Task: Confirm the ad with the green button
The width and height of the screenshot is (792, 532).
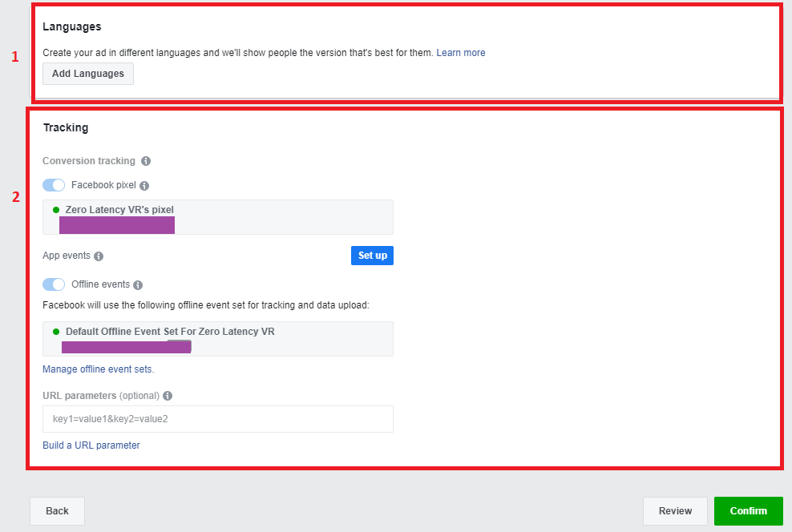Action: 749,511
